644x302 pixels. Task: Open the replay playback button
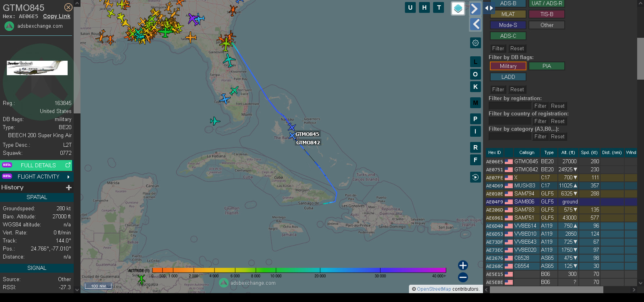(475, 177)
